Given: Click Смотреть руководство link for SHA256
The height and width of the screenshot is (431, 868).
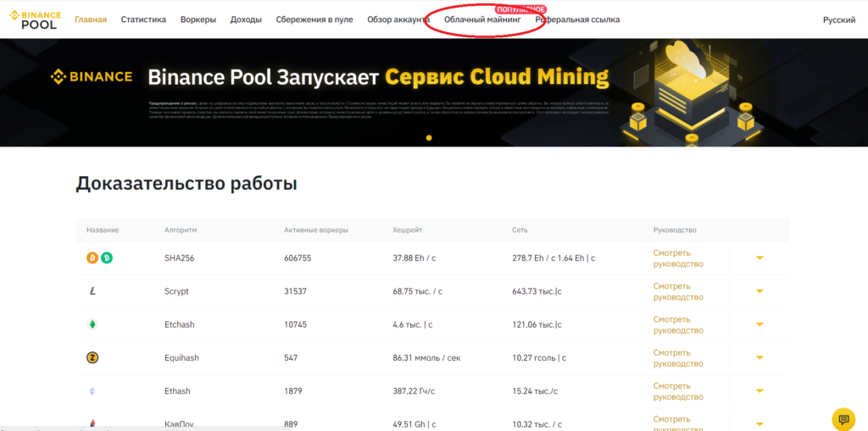Looking at the screenshot, I should (677, 258).
